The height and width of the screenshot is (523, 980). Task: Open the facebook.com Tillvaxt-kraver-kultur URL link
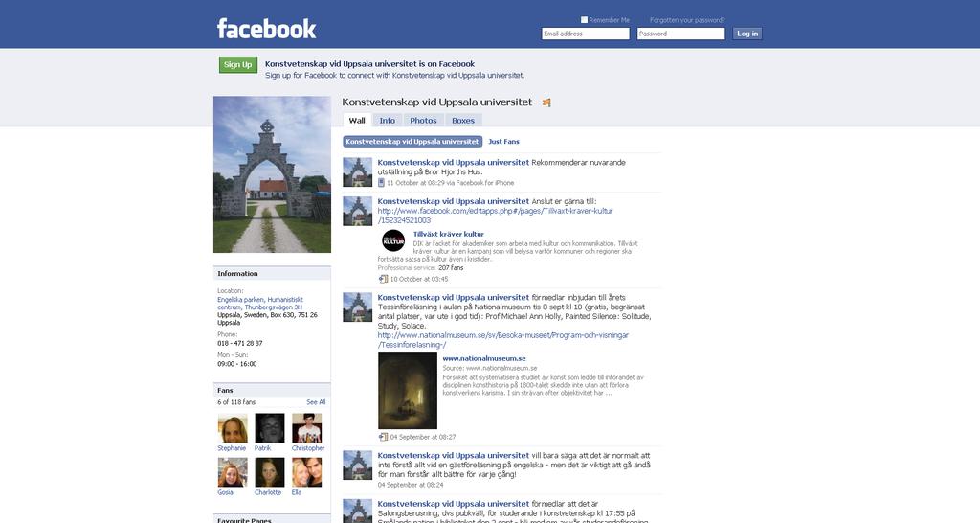pyautogui.click(x=495, y=216)
